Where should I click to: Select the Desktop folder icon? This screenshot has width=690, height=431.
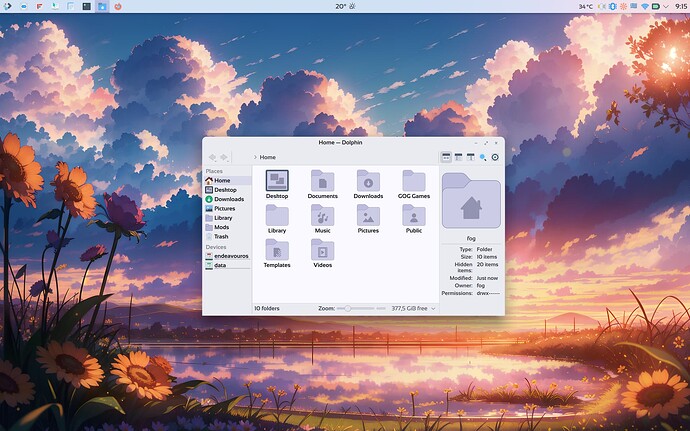277,181
